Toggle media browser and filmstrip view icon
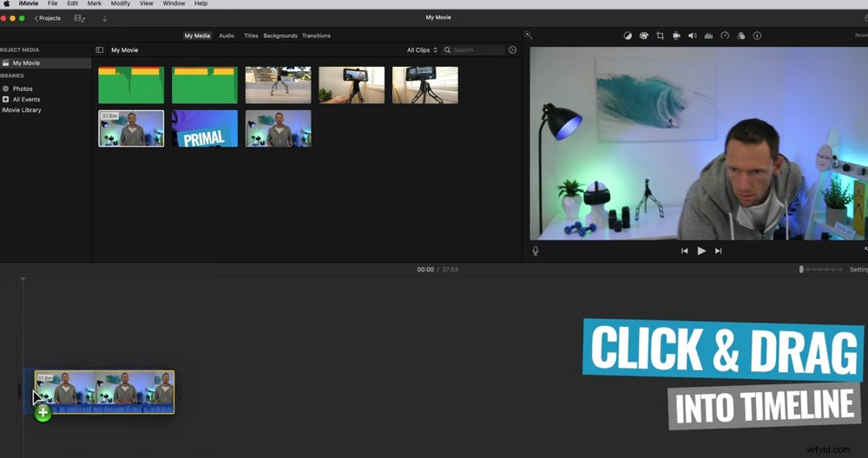868x458 pixels. point(79,18)
